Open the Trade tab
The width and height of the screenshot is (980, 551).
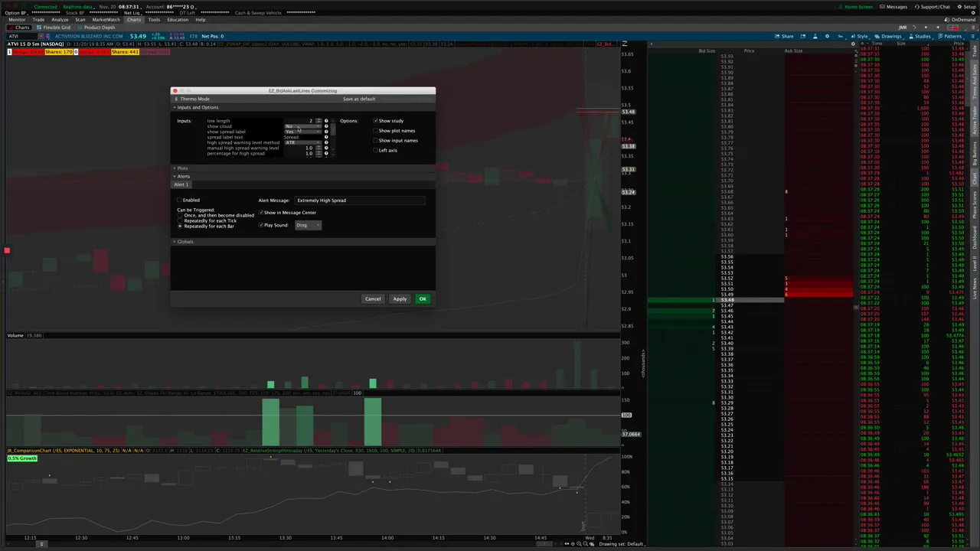(38, 20)
